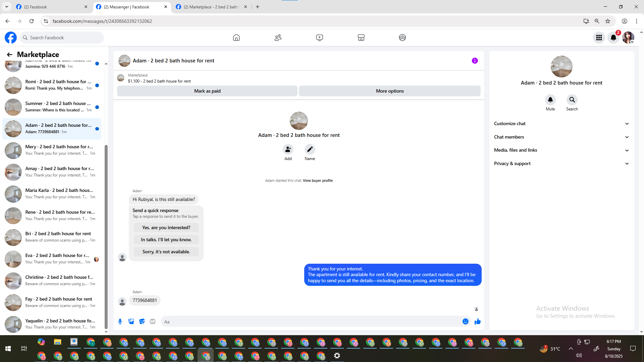This screenshot has height=362, width=644.
Task: Expand Privacy & support section
Action: (x=561, y=163)
